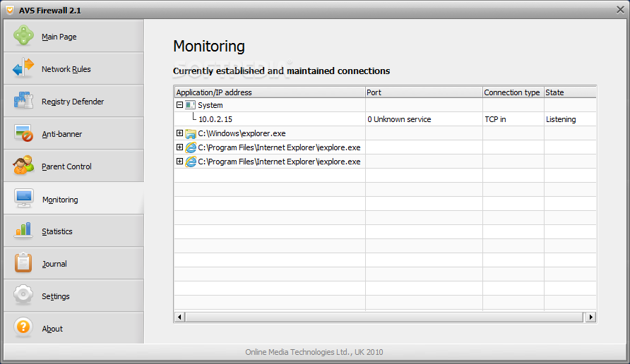This screenshot has width=630, height=364.
Task: Sort by State column header
Action: 570,92
